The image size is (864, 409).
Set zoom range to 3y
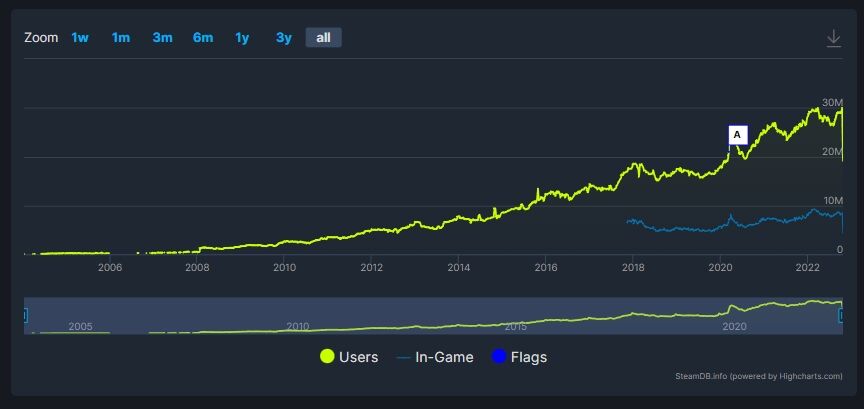[x=284, y=37]
